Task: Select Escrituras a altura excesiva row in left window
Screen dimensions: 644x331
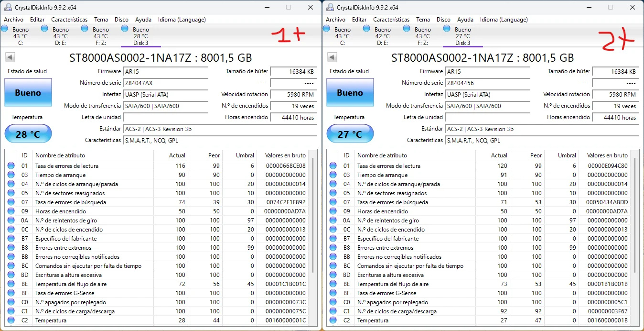Action: click(x=157, y=275)
